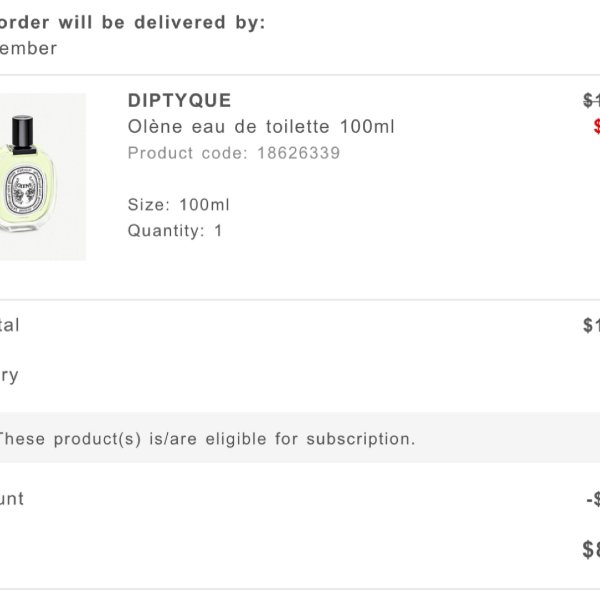This screenshot has height=600, width=600.
Task: Click the red sale price
Action: click(597, 126)
